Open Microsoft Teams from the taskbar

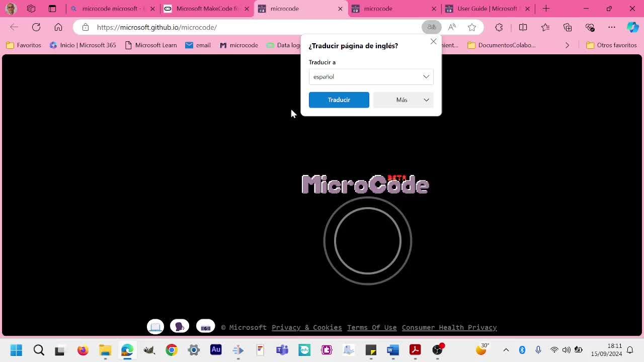point(282,350)
